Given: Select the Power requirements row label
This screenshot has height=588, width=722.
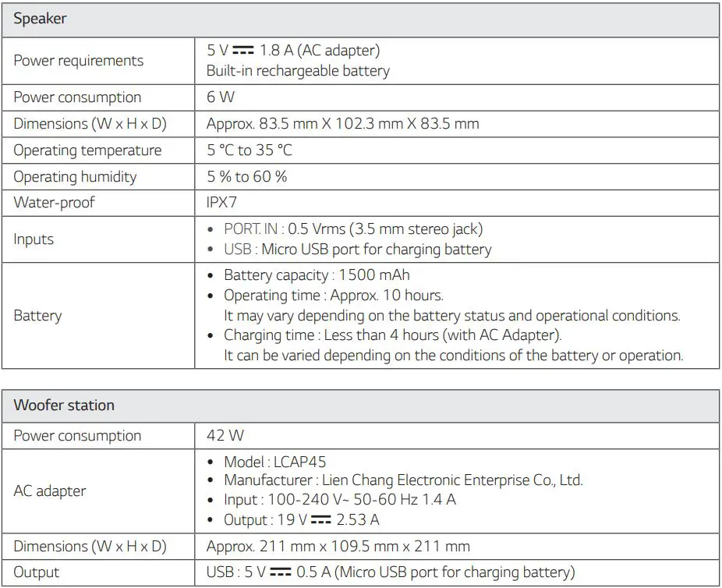Looking at the screenshot, I should [78, 60].
